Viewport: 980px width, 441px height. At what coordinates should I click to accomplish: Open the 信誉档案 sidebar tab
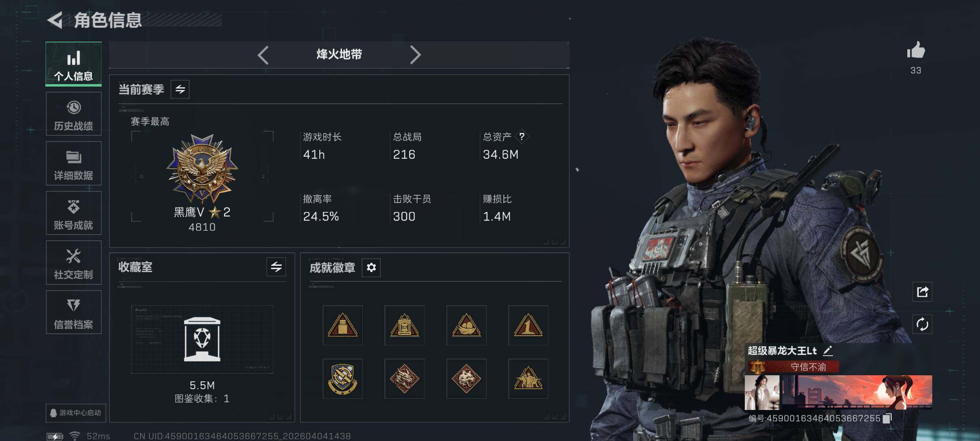pyautogui.click(x=73, y=312)
